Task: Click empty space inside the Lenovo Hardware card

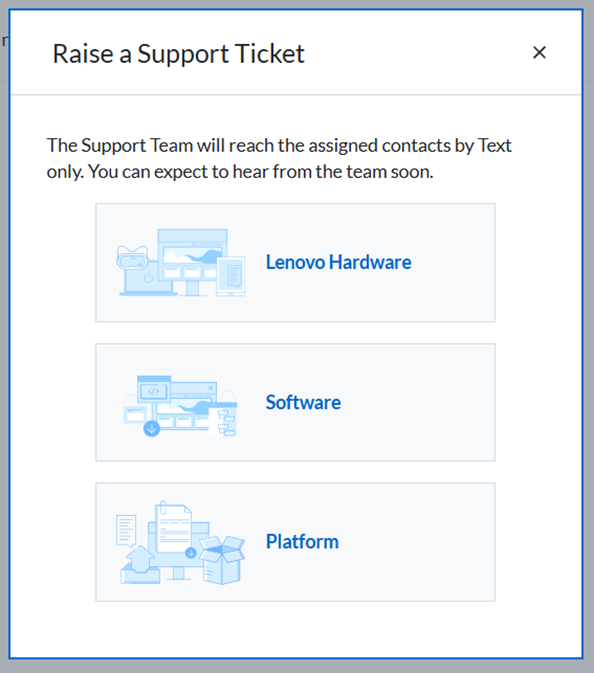Action: coord(451,296)
